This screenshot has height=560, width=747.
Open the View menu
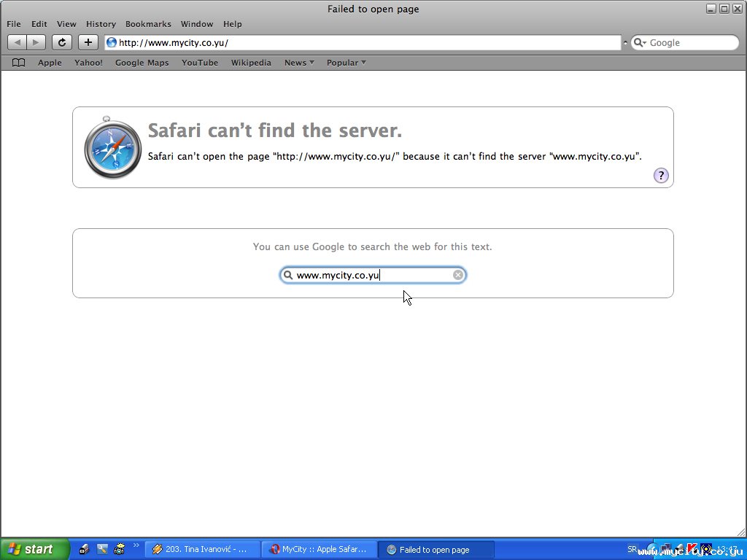66,24
